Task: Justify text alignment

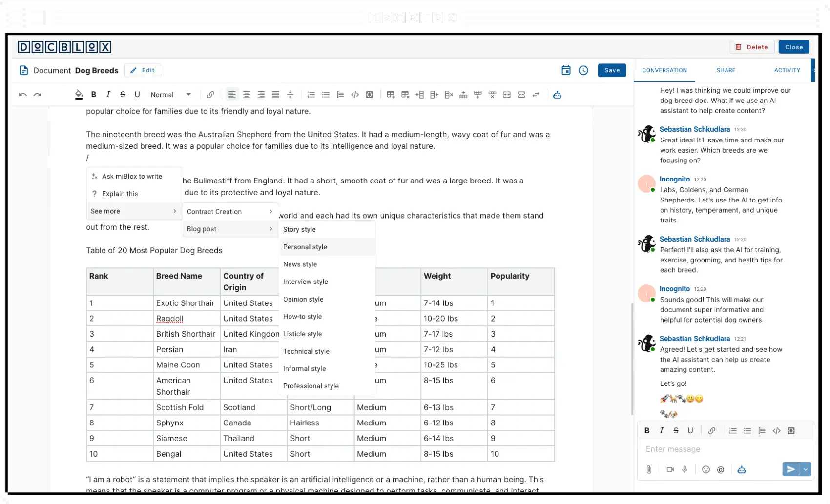Action: click(276, 95)
